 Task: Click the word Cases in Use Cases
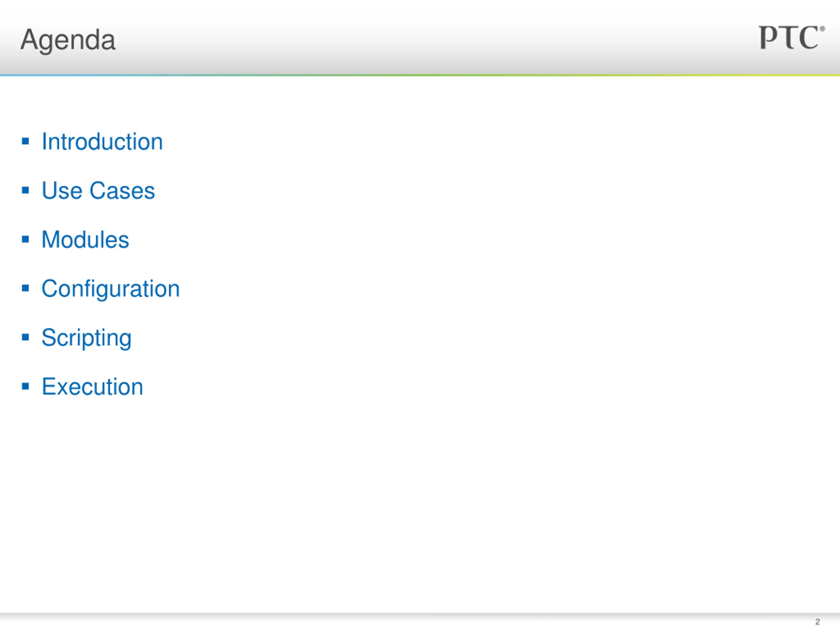click(x=122, y=191)
